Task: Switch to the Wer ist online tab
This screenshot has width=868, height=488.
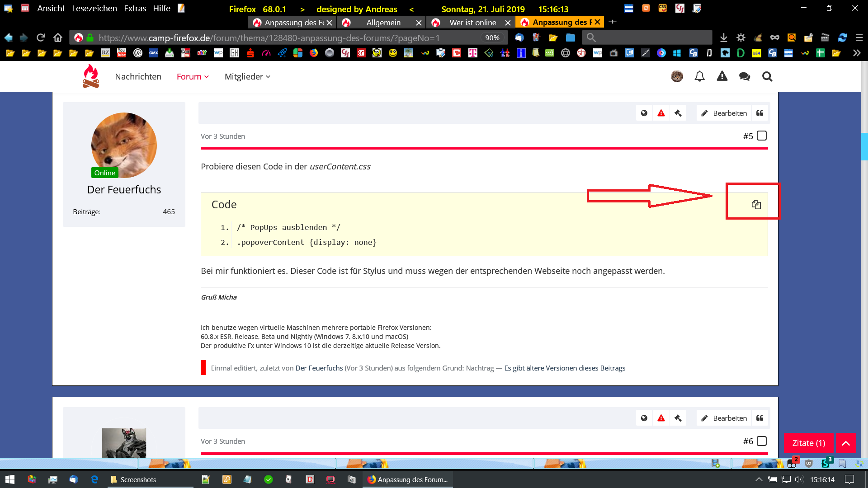Action: point(472,23)
